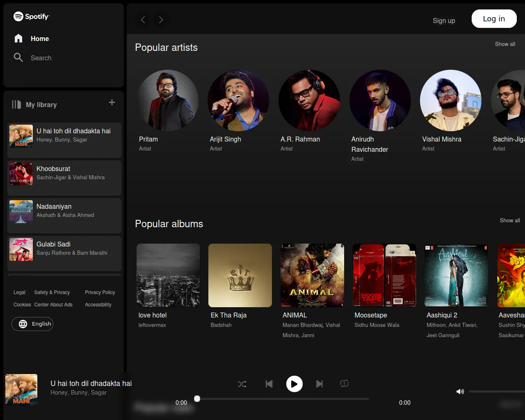This screenshot has width=525, height=420.
Task: Click the progress slider handle
Action: [x=197, y=399]
